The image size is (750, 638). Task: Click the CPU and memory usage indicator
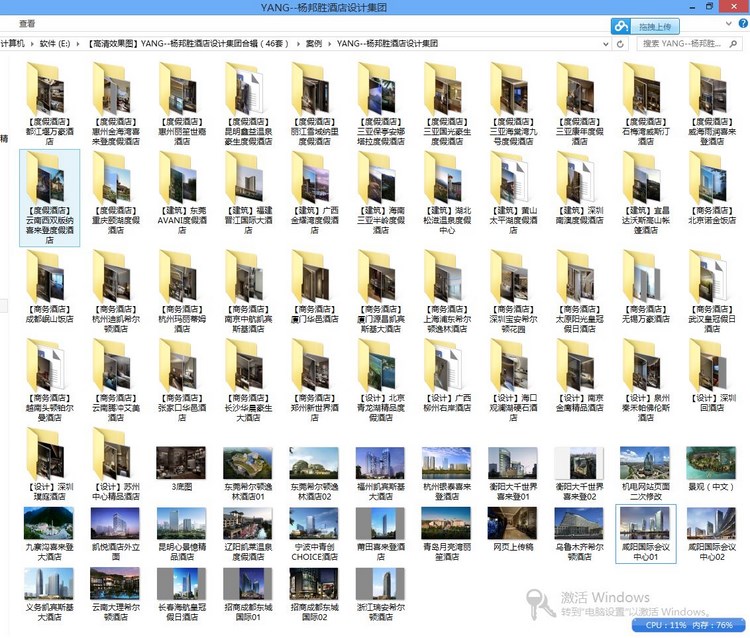[689, 625]
